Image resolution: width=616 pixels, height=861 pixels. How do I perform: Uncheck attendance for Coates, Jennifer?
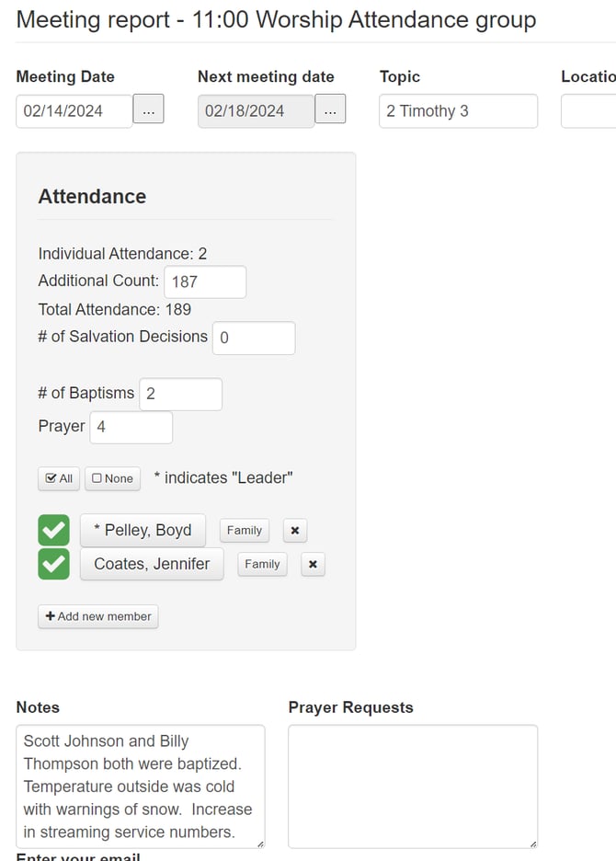(x=53, y=564)
